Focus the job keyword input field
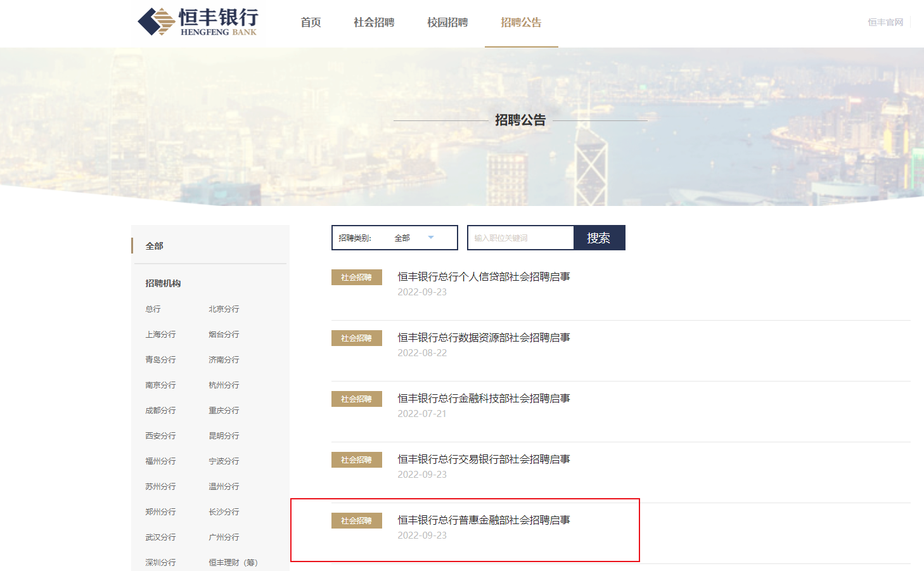The width and height of the screenshot is (924, 571). pos(521,238)
